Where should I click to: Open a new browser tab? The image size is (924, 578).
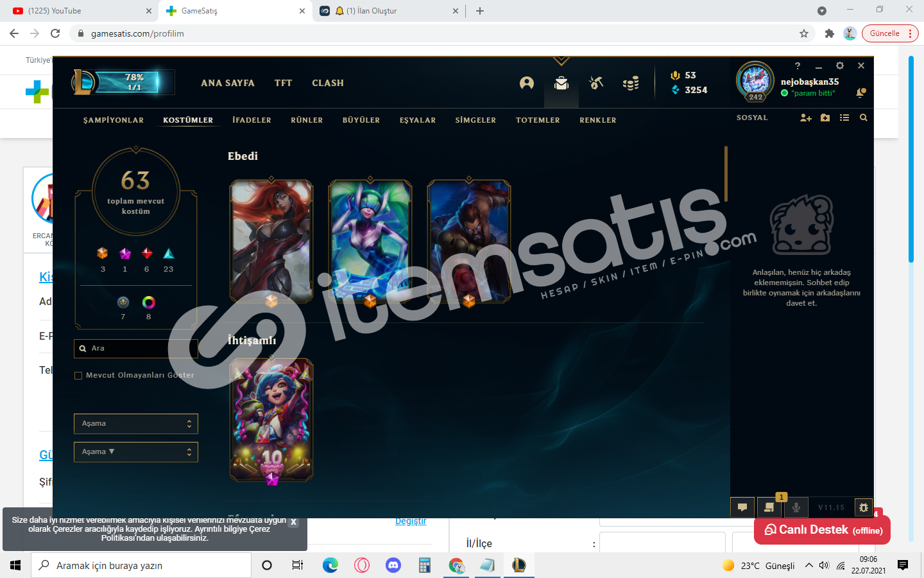click(480, 11)
